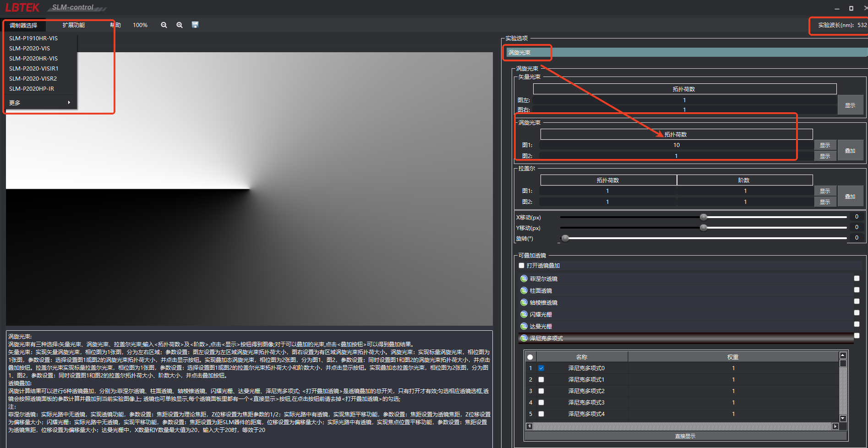Image resolution: width=868 pixels, height=448 pixels.
Task: Check 泽尼克多项式4 in the table
Action: click(541, 414)
